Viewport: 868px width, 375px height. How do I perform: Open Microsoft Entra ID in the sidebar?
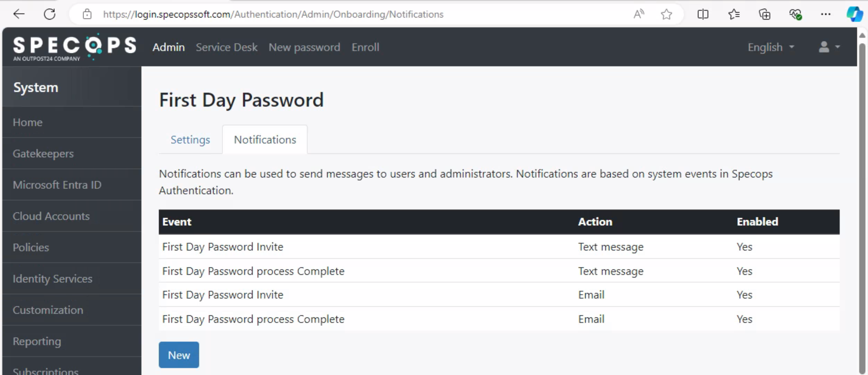(72, 185)
